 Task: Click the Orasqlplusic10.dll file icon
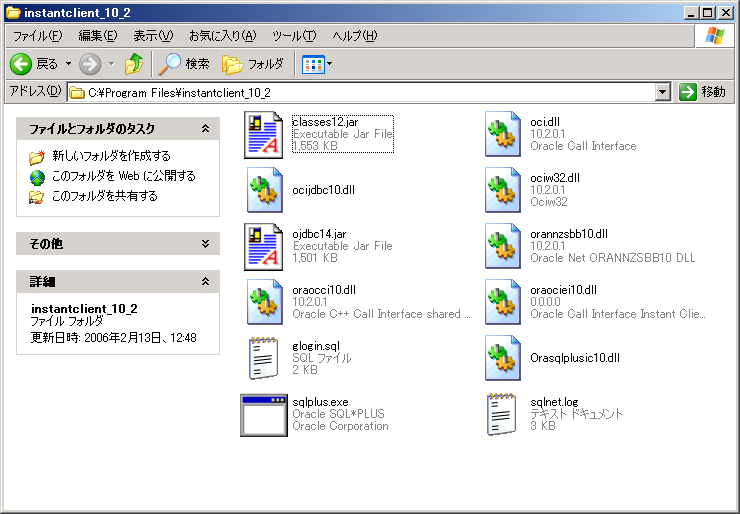point(503,358)
